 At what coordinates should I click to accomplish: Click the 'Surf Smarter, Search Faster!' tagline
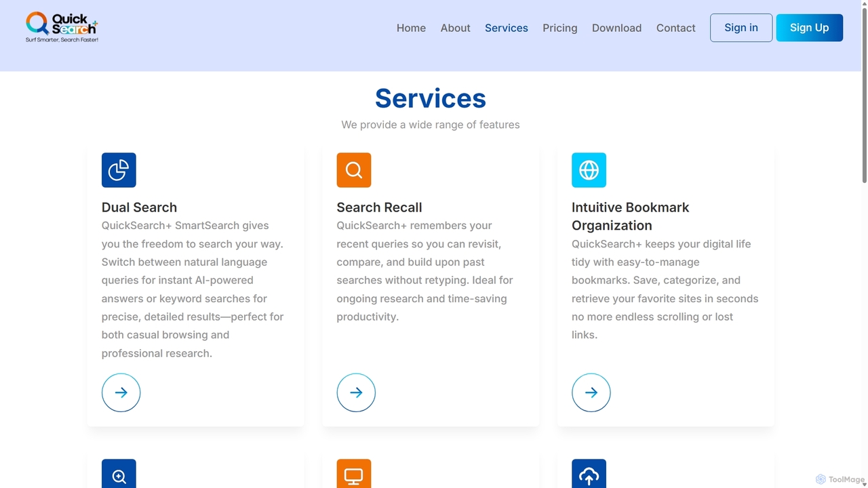62,40
